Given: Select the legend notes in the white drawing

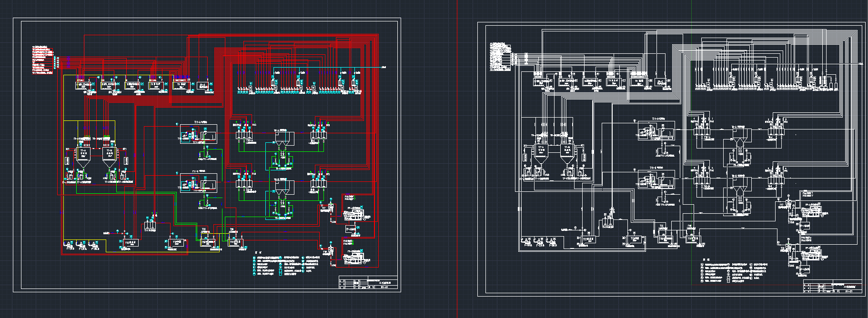Looking at the screenshot, I should click(x=734, y=272).
